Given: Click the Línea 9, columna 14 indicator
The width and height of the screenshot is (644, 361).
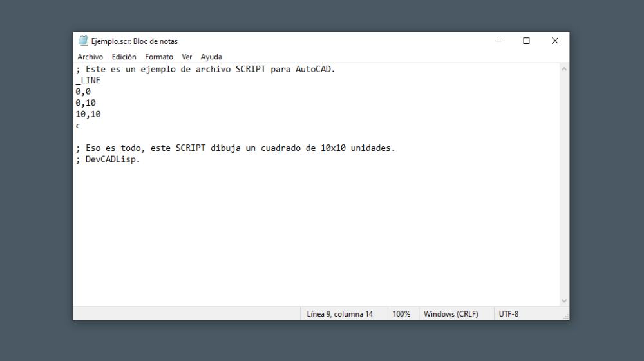Looking at the screenshot, I should pos(339,314).
